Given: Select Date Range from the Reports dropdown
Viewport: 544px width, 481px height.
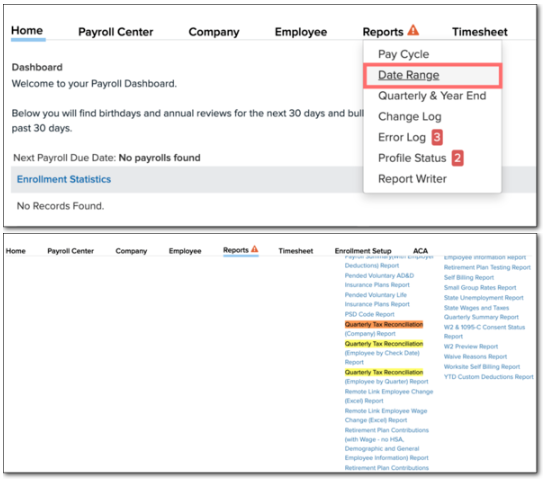Looking at the screenshot, I should 408,75.
